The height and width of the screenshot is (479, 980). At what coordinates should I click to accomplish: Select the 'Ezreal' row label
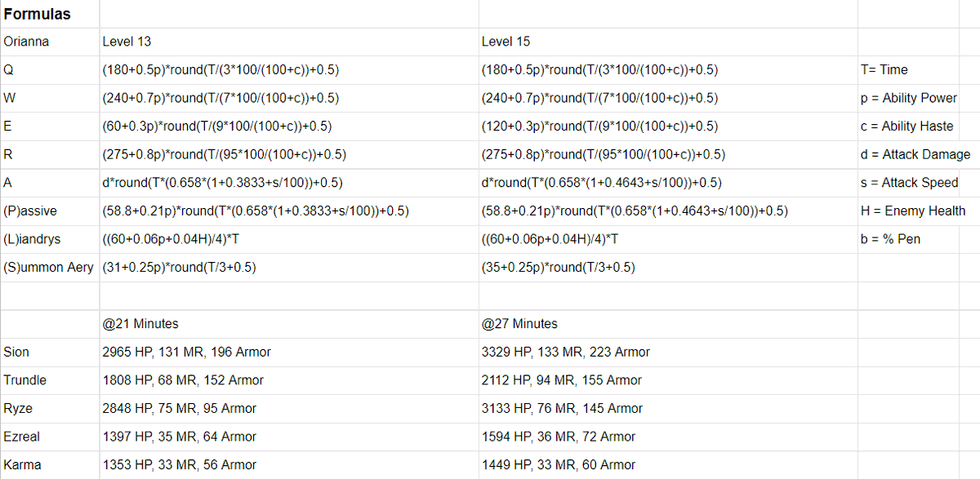(49, 437)
